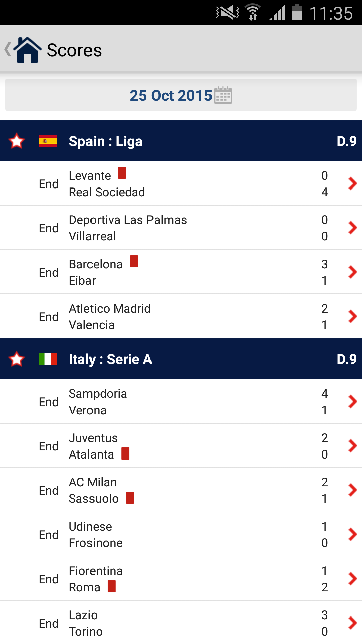
Task: Open Lazio vs Torino match chevron
Action: [352, 623]
